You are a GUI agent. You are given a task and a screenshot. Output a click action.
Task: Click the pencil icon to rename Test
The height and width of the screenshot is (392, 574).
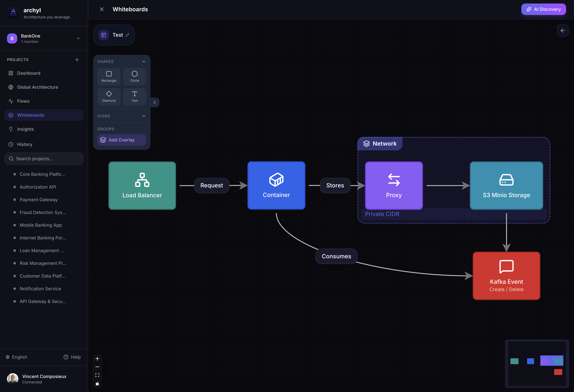pos(128,35)
